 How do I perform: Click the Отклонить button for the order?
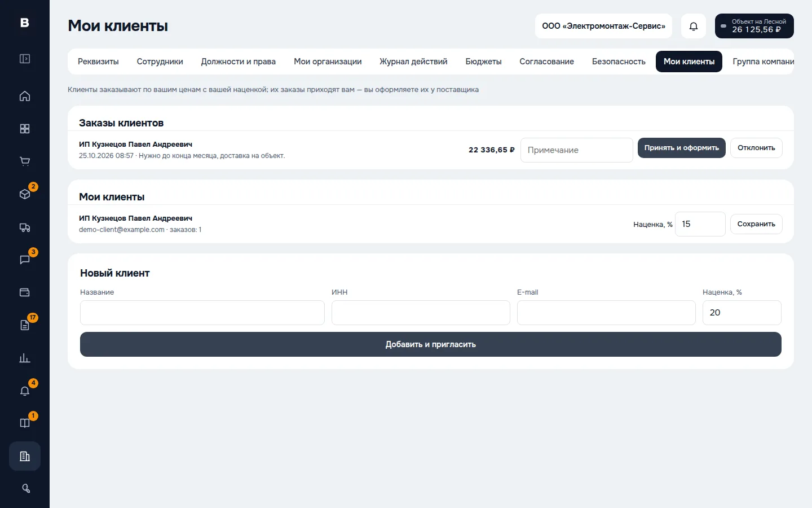click(756, 148)
